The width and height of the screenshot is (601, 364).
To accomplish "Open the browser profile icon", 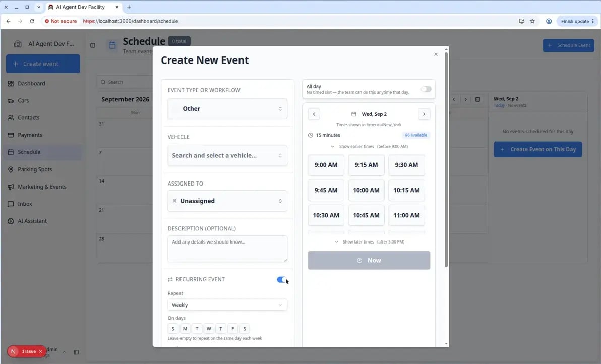I will click(x=549, y=22).
